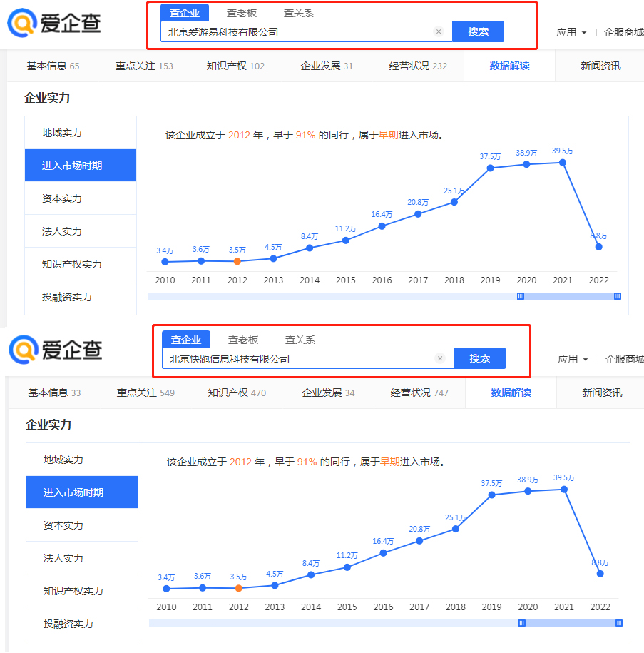Open 知识产权 470 tab

click(x=237, y=393)
